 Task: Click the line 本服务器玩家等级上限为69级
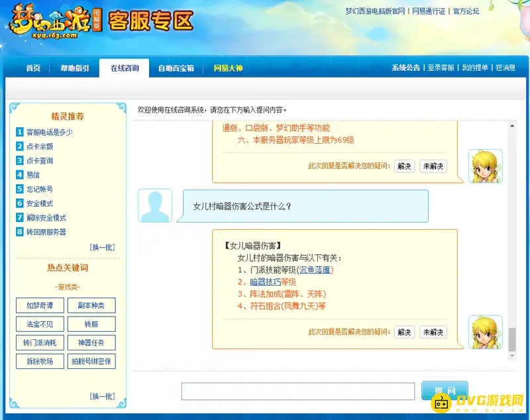(295, 140)
